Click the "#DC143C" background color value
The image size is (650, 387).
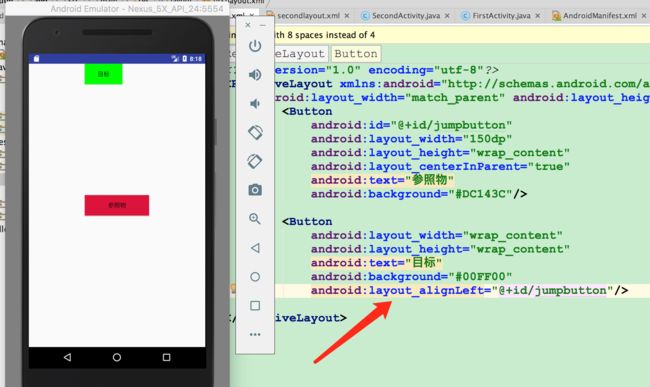tap(481, 194)
